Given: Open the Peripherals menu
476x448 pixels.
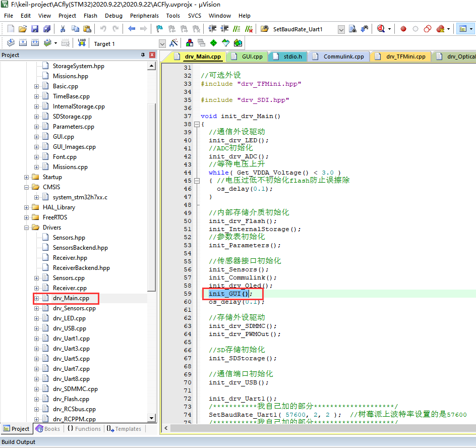Looking at the screenshot, I should [144, 16].
